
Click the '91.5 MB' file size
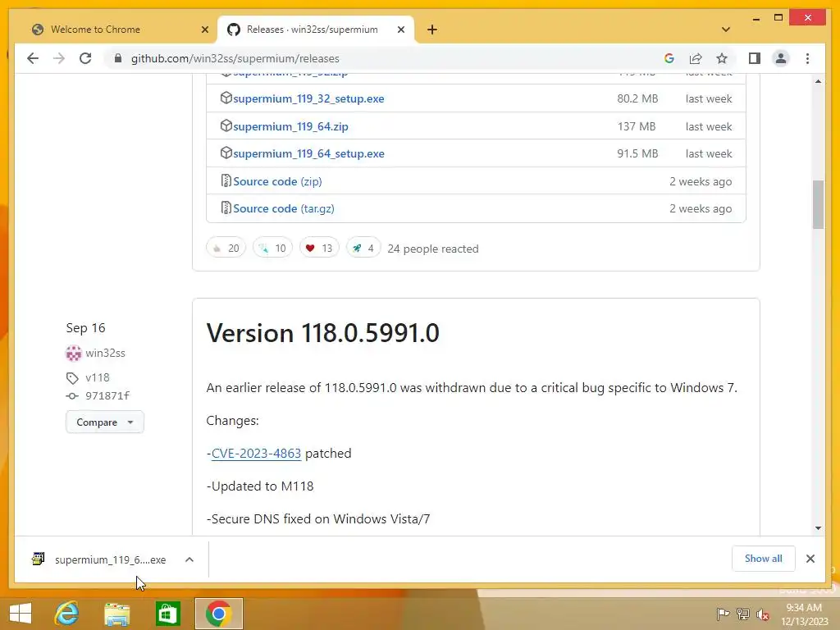click(x=637, y=153)
